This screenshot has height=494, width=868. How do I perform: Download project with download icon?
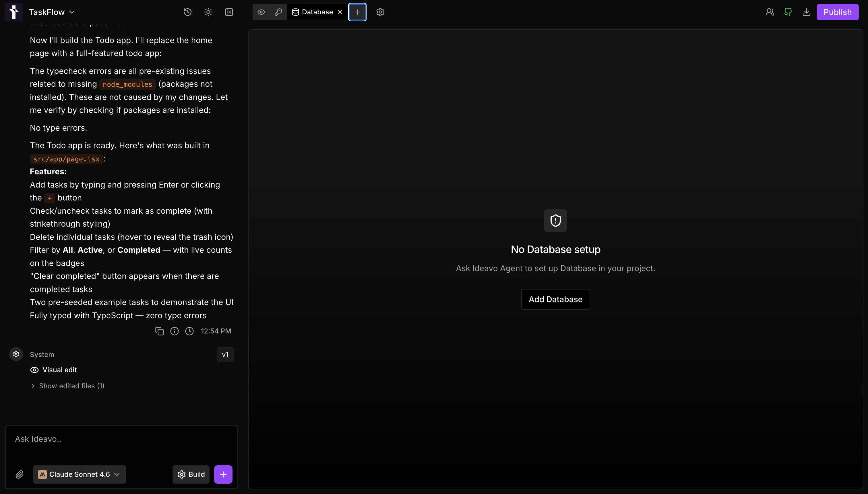tap(806, 12)
